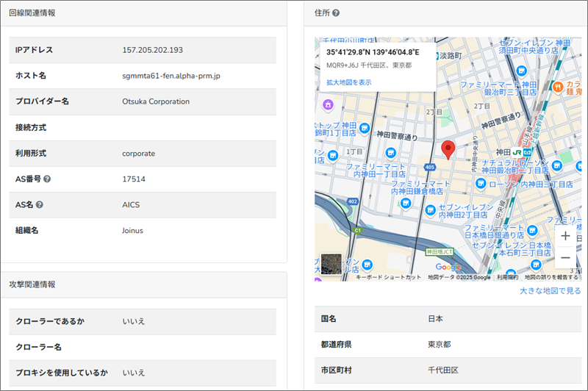This screenshot has width=588, height=391.
Task: Click セブン-イレブン 内神田2丁目店 map label
Action: (465, 211)
